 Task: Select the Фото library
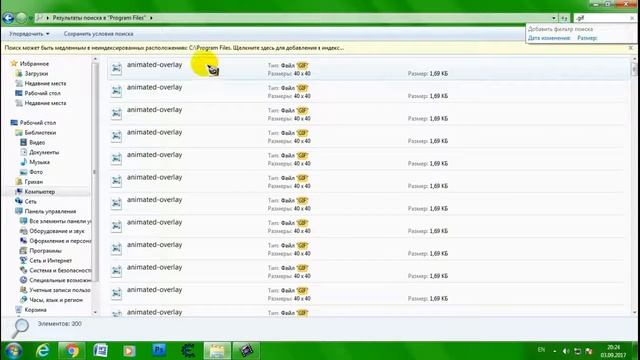(36, 172)
